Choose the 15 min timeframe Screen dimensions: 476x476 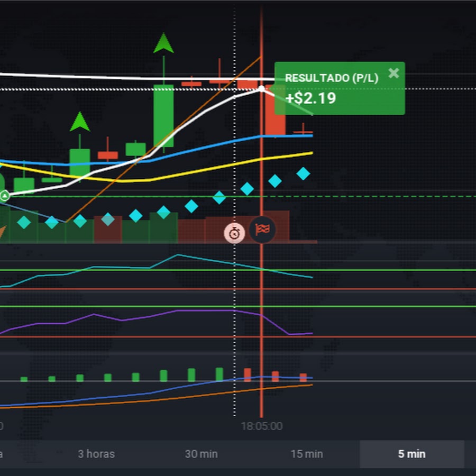click(307, 454)
